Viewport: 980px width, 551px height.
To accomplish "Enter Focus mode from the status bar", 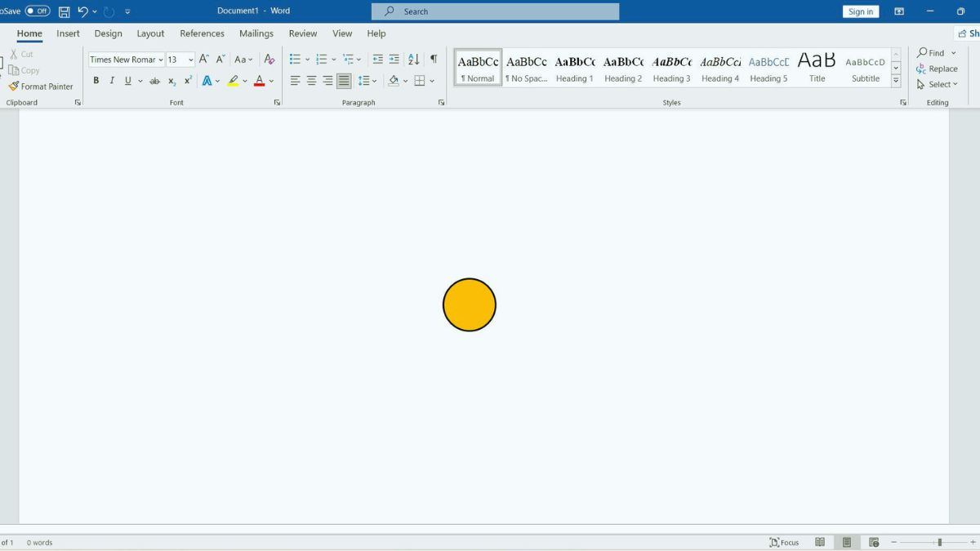I will [x=784, y=542].
